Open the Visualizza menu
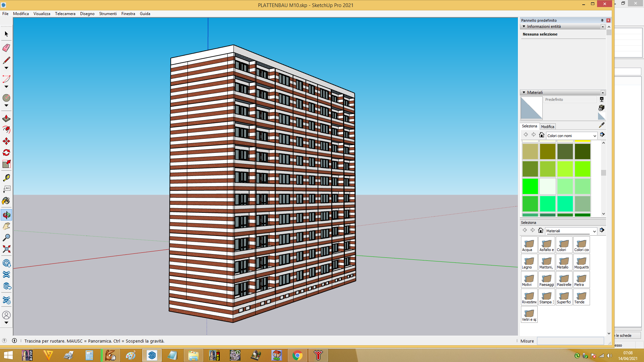Viewport: 644px width, 362px height. coord(42,14)
